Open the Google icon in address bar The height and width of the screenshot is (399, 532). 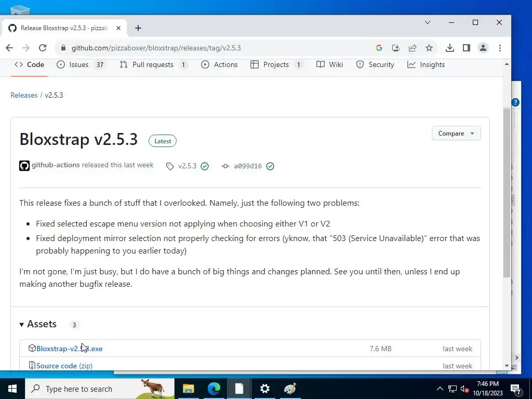pos(379,48)
